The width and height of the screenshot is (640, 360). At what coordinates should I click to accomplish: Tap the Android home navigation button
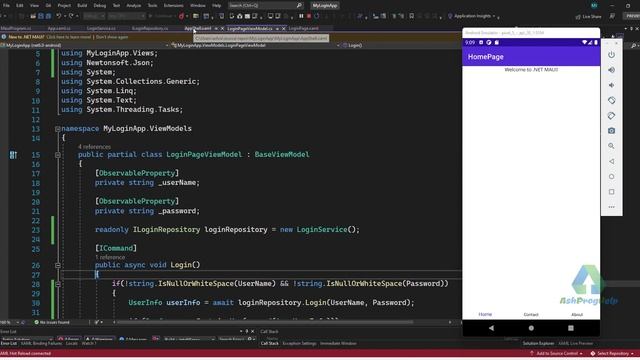[531, 328]
